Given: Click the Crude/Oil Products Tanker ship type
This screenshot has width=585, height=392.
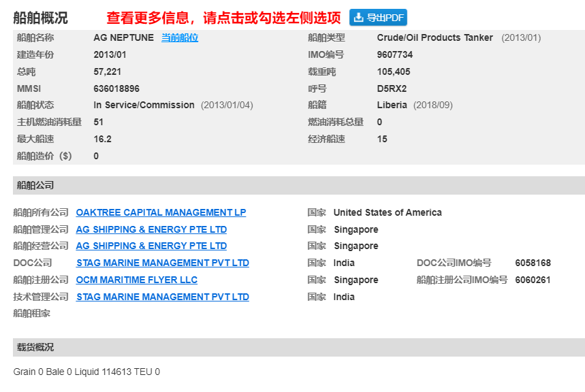Looking at the screenshot, I should coord(434,37).
